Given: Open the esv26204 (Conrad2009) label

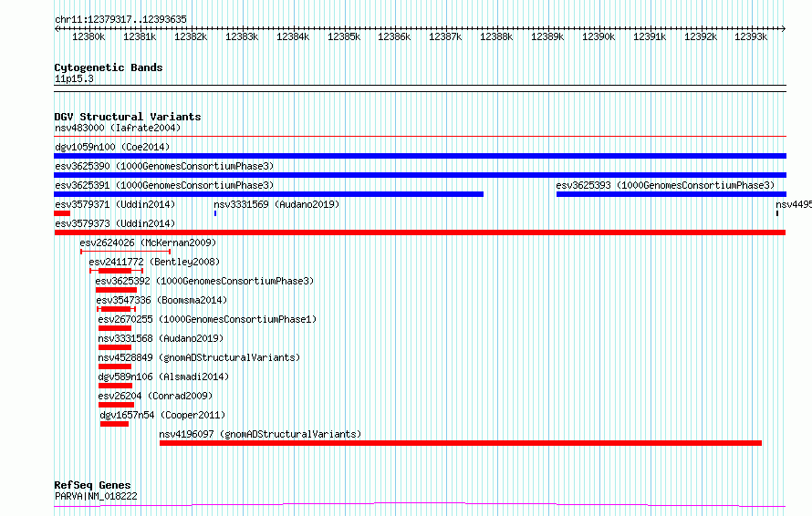Looking at the screenshot, I should coord(155,396).
